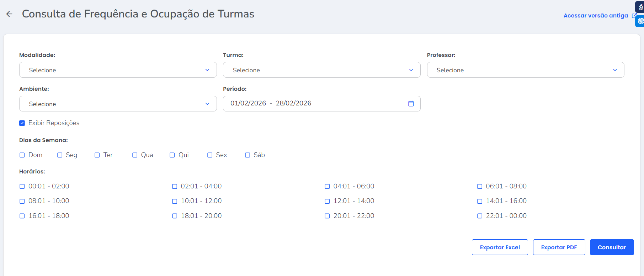Open the calendar icon in Período field

411,104
